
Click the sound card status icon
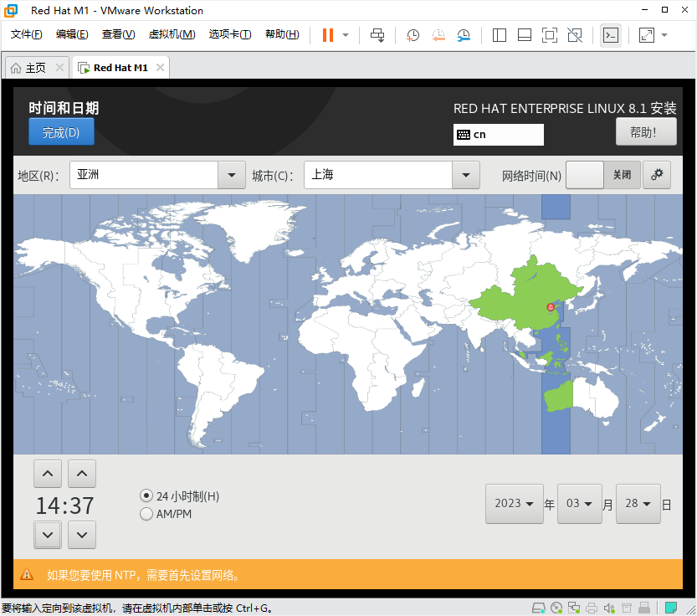tap(609, 608)
